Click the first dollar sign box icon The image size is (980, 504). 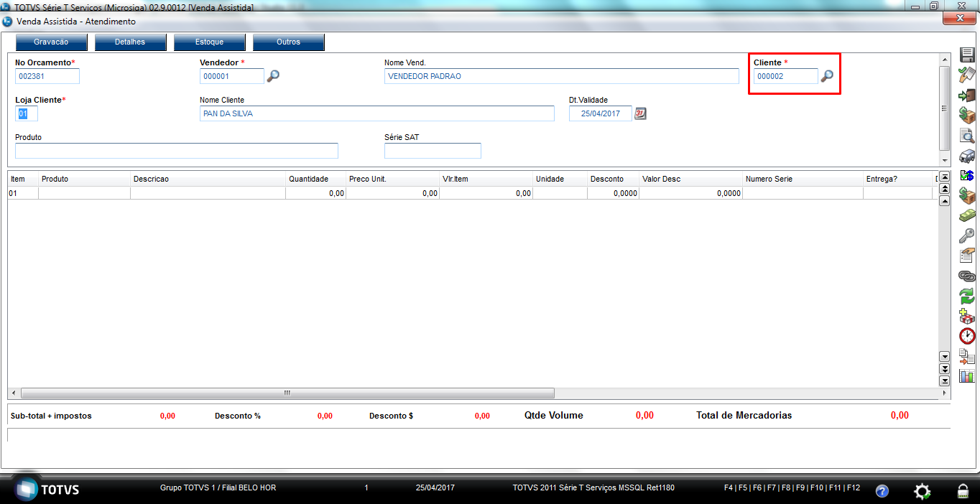[x=967, y=115]
